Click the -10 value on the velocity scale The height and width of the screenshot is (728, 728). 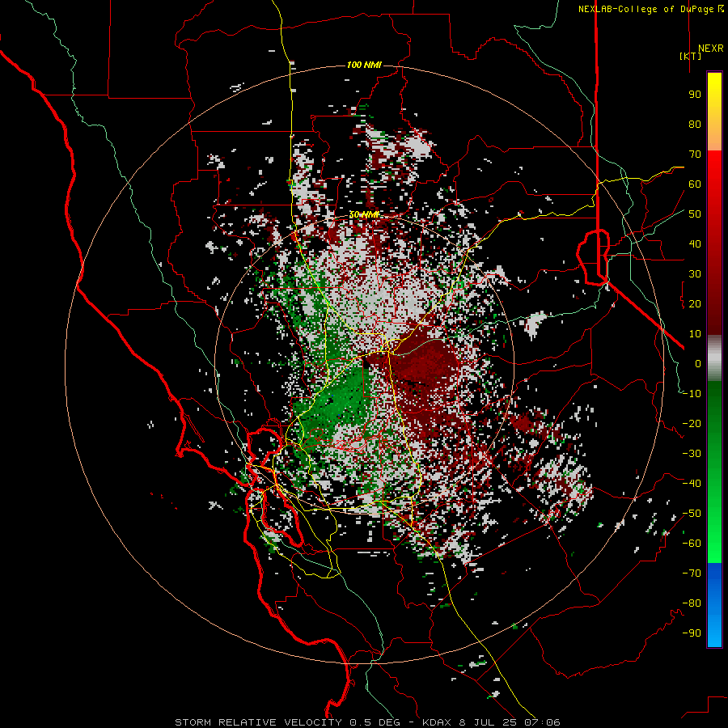tap(692, 394)
